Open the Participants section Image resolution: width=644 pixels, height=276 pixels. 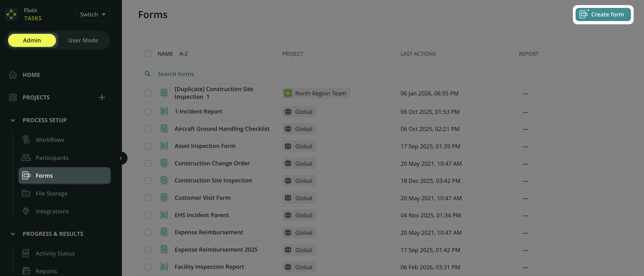[x=52, y=158]
